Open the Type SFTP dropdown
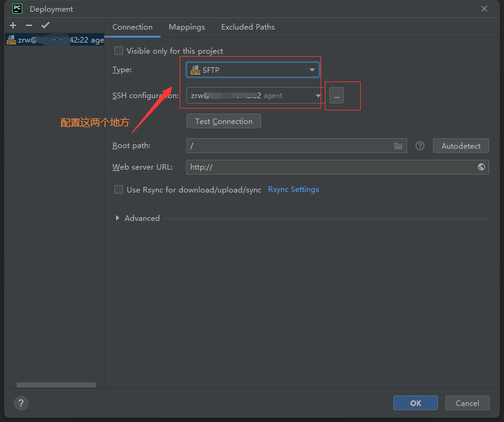This screenshot has height=422, width=504. coord(253,70)
